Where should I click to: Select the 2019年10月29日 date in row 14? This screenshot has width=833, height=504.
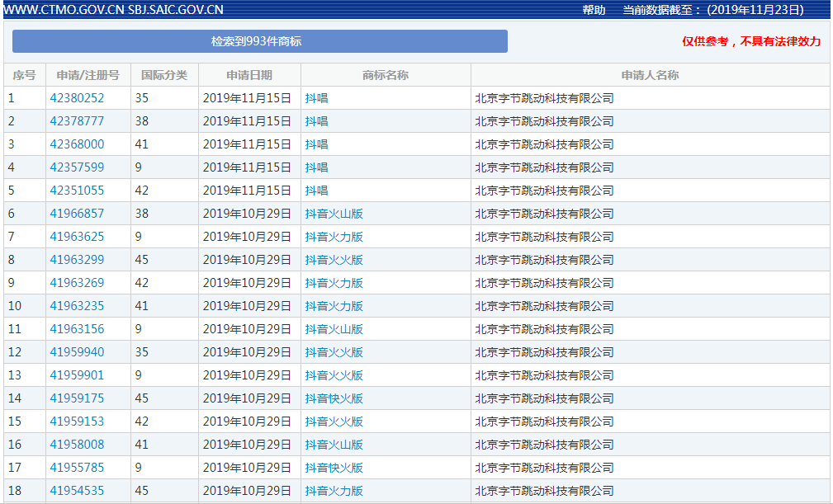(x=247, y=398)
